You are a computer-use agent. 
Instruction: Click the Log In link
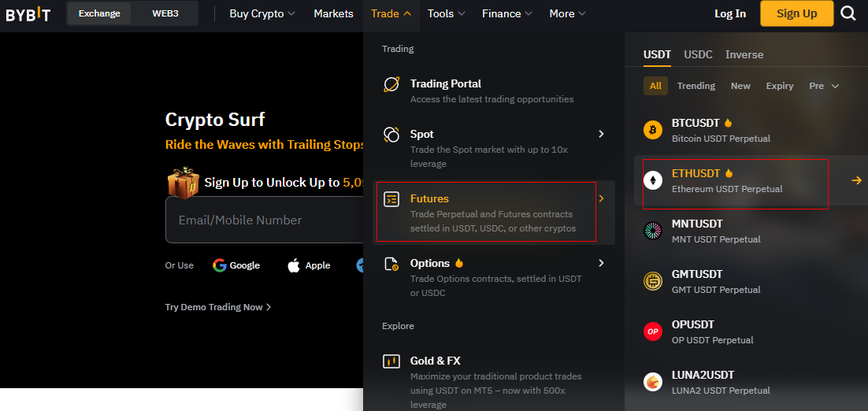click(730, 14)
